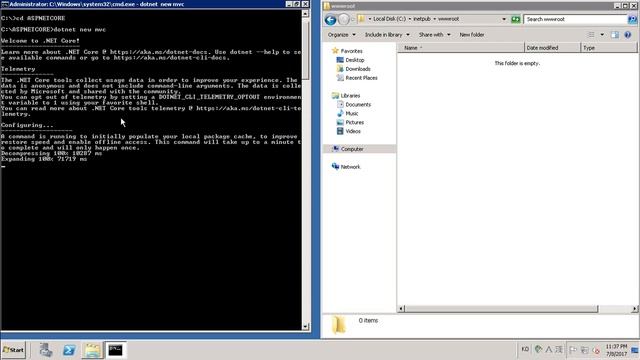Click the Favorites star heading
Screen dimensions: 640x360
tap(347, 51)
